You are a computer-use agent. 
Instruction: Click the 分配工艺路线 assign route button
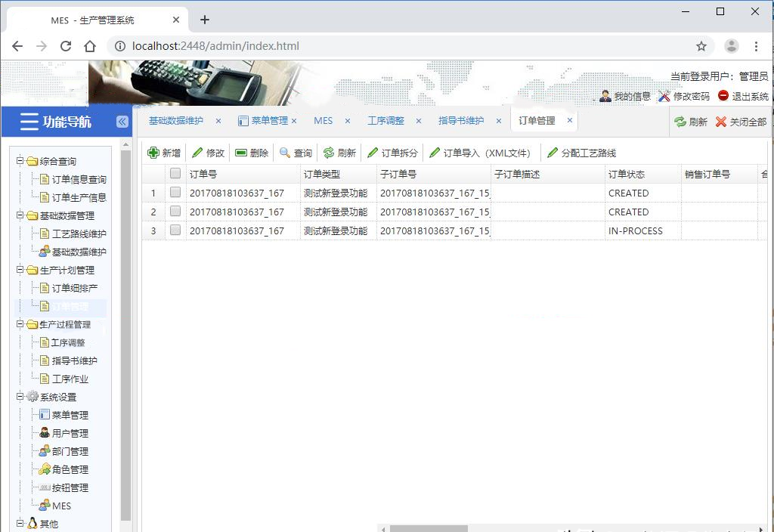[x=582, y=153]
